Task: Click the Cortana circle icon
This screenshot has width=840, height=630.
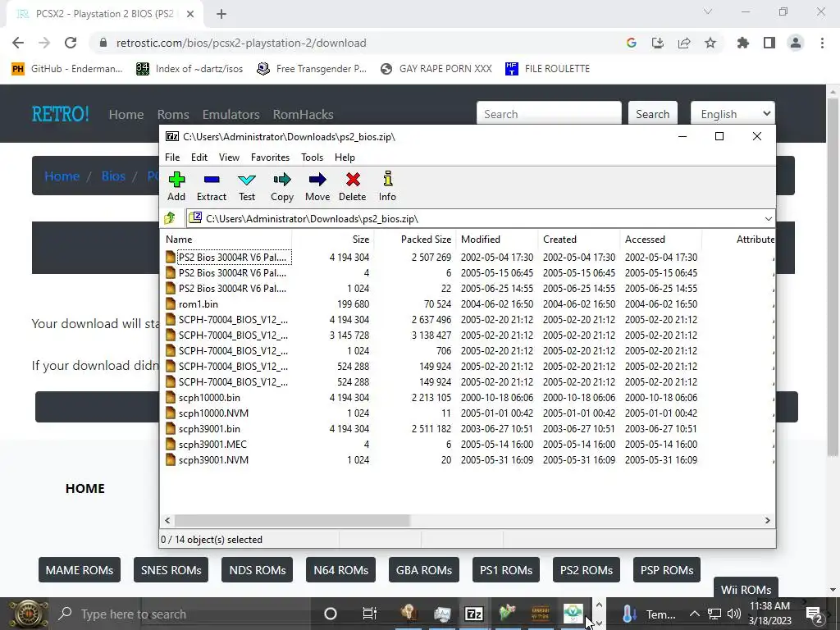Action: [x=331, y=614]
